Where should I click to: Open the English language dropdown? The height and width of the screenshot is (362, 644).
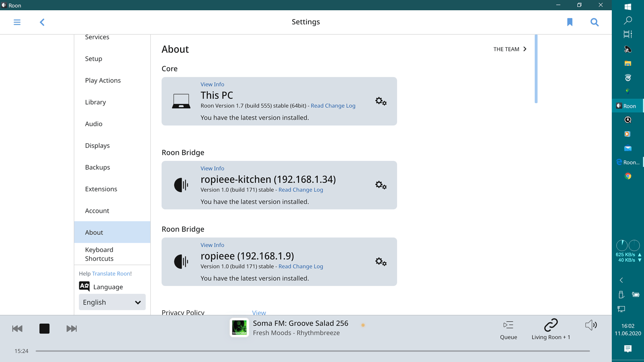pyautogui.click(x=112, y=302)
